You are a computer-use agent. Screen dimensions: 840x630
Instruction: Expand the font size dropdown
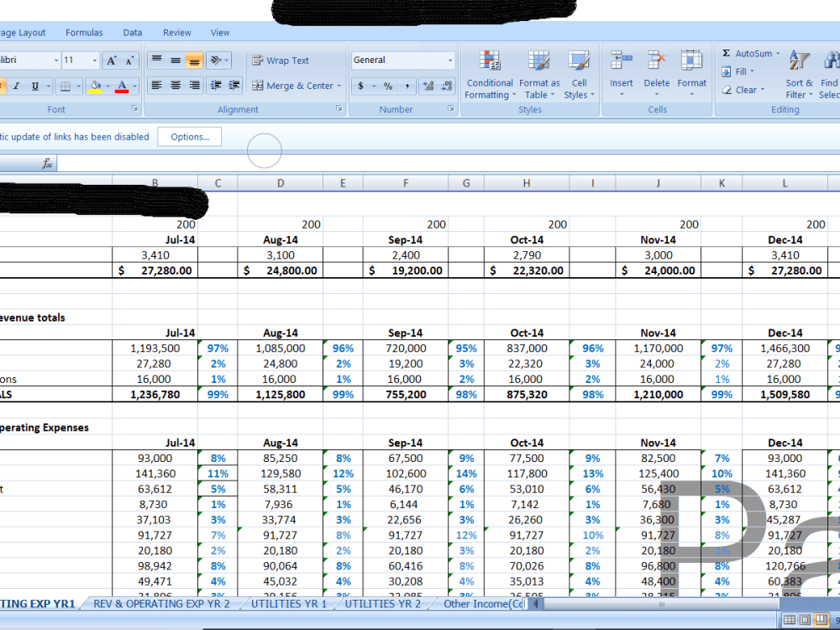click(94, 60)
